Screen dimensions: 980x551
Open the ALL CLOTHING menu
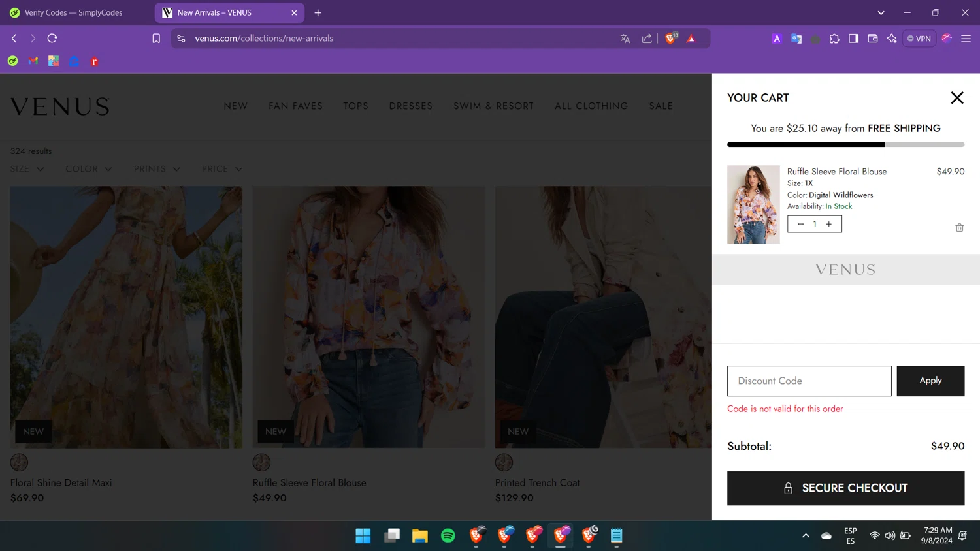[591, 106]
